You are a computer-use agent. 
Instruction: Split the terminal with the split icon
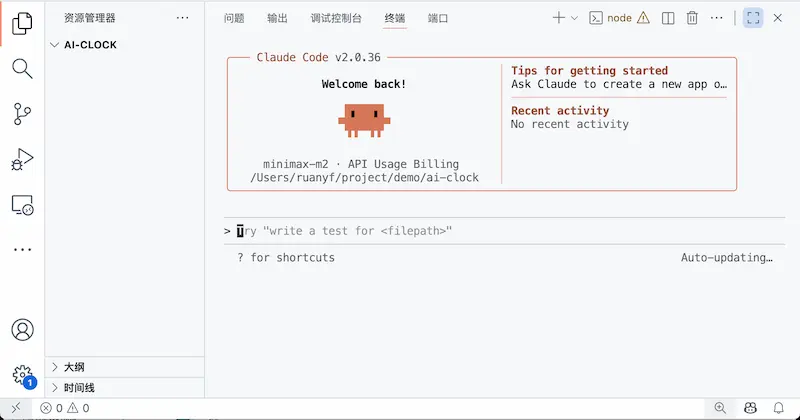tap(668, 18)
